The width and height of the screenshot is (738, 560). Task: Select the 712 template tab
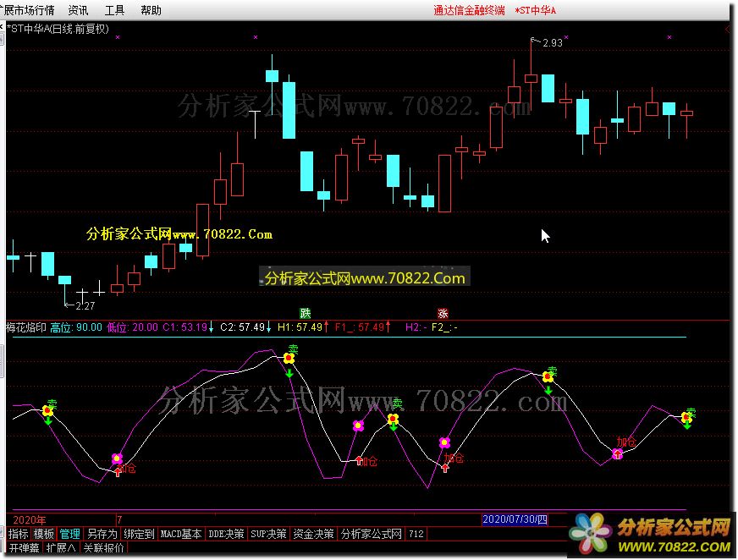[416, 534]
